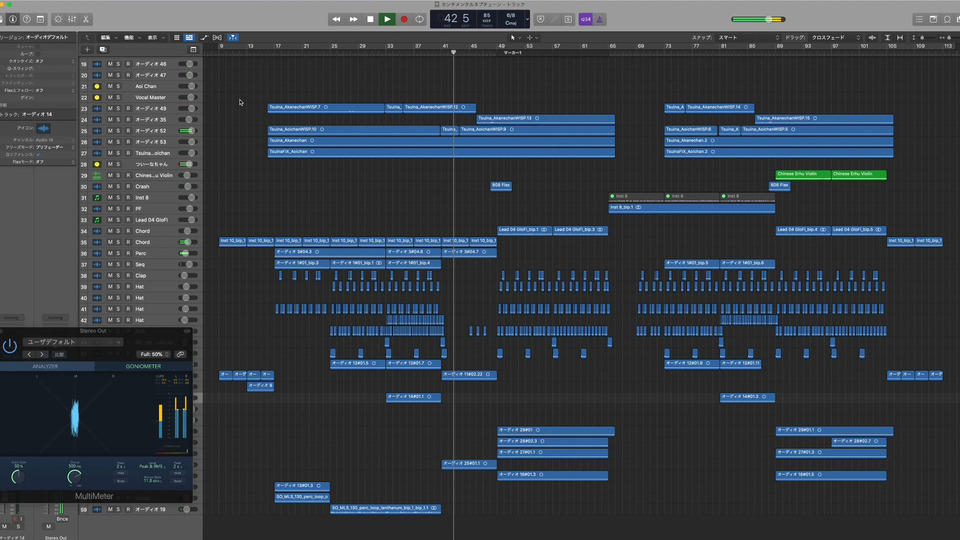960x540 pixels.
Task: Switch to the Goniometer tab
Action: (x=143, y=367)
